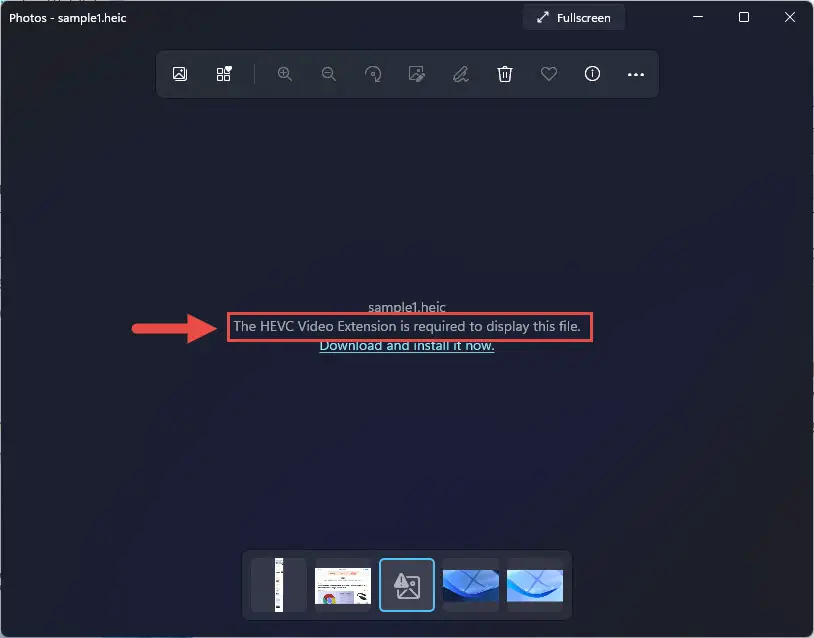Switch to Fullscreen mode
Viewport: 814px width, 638px height.
point(574,18)
